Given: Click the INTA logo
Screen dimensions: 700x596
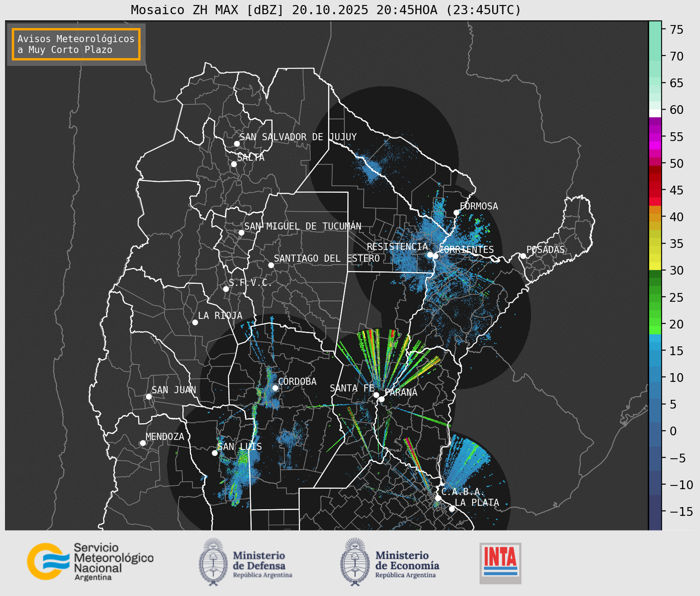Looking at the screenshot, I should [500, 563].
